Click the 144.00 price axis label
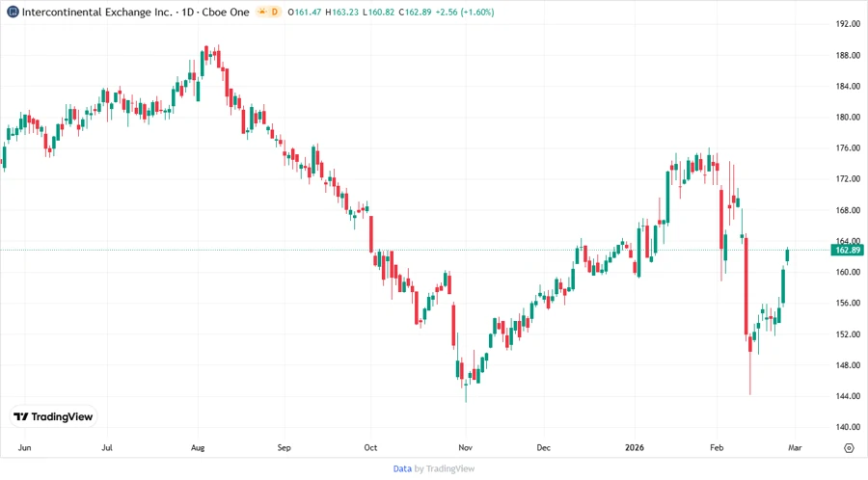 [848, 396]
